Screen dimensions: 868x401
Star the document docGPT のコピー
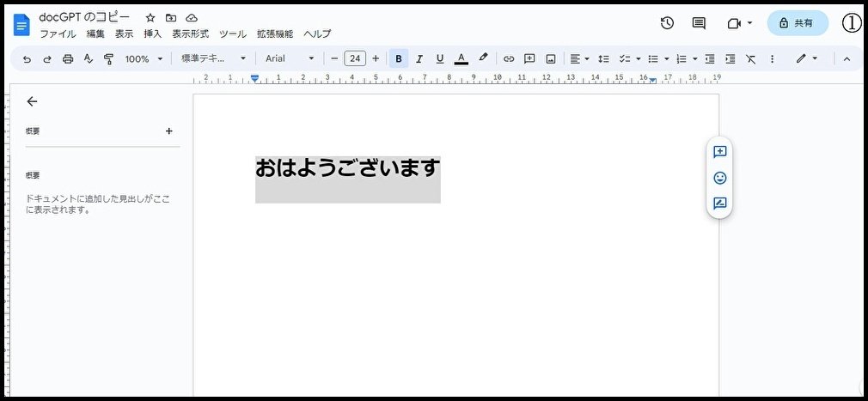150,18
